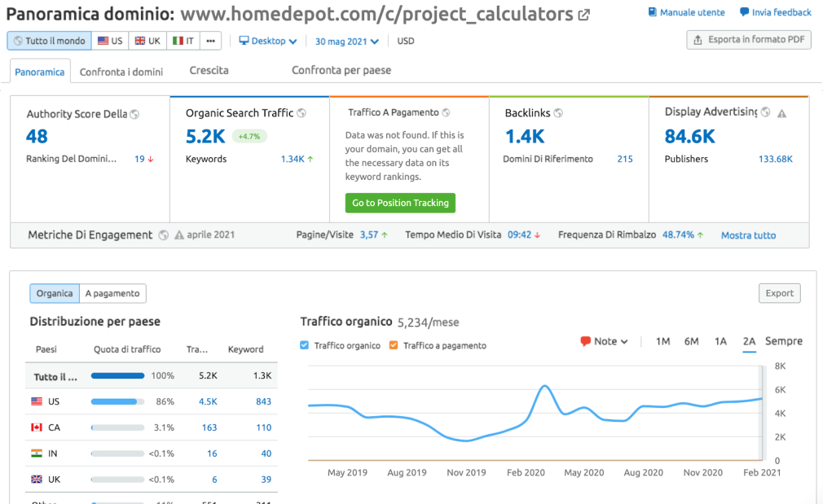This screenshot has width=823, height=504.
Task: Click the 133.68K publishers value
Action: click(775, 159)
